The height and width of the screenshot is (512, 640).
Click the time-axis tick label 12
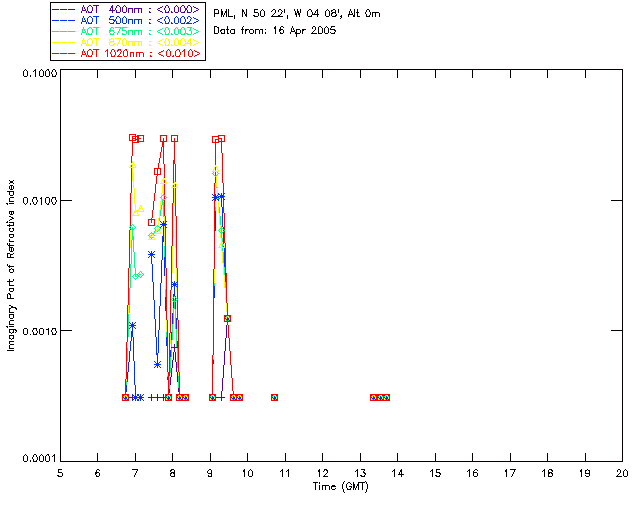pyautogui.click(x=322, y=473)
